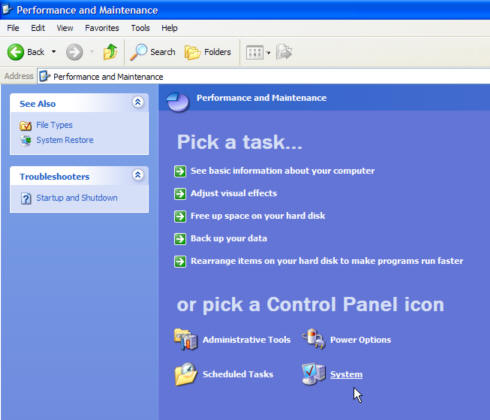Open the System Restore link
Viewport: 490px width, 420px height.
[65, 140]
